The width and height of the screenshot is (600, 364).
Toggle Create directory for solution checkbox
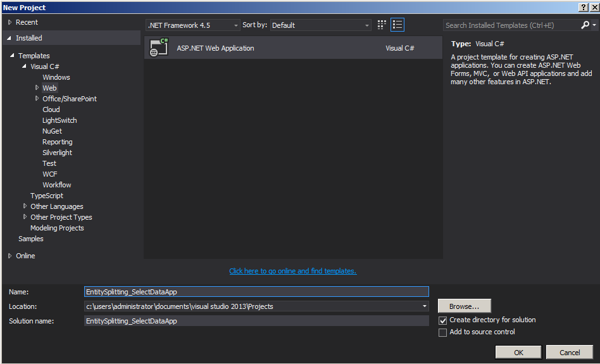click(442, 320)
